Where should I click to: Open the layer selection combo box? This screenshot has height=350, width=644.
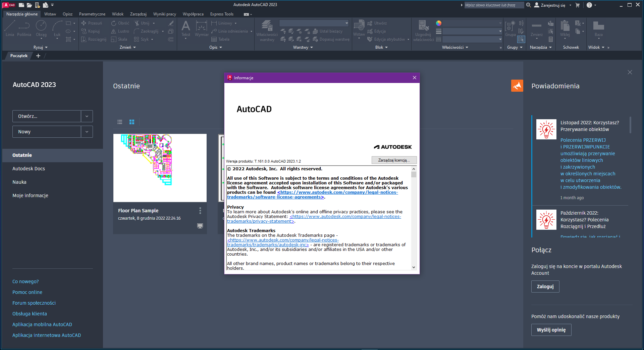pyautogui.click(x=314, y=23)
